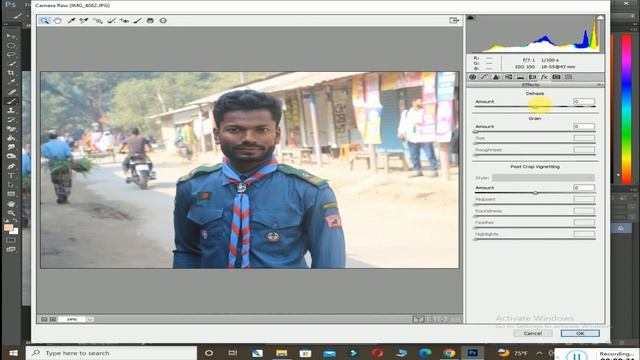This screenshot has height=360, width=640.
Task: Click the Vignetting Amount slider handle
Action: point(535,193)
